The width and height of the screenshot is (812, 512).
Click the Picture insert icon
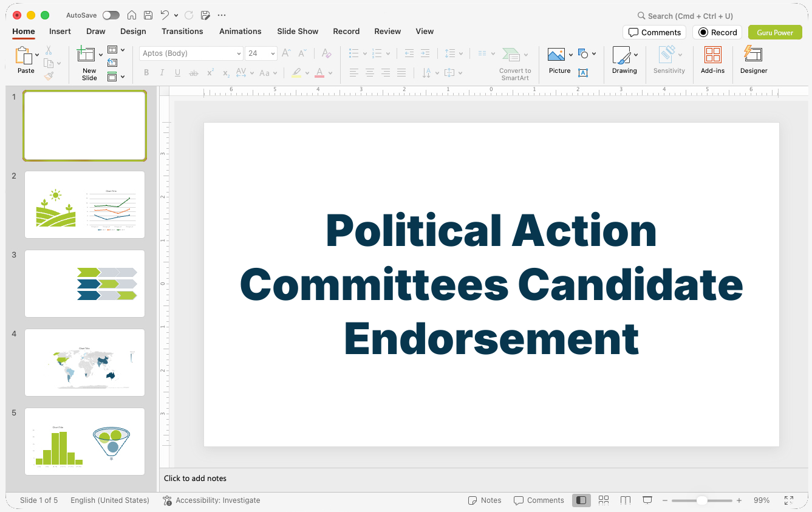[556, 55]
